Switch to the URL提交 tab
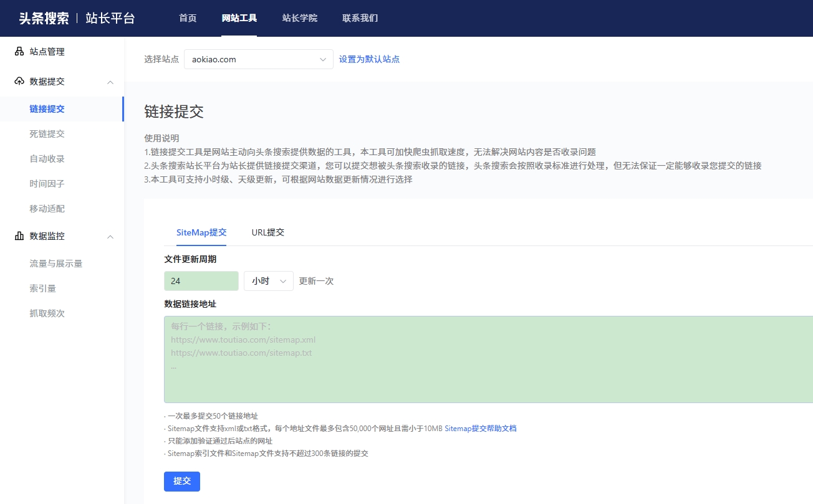The height and width of the screenshot is (504, 813). [267, 232]
